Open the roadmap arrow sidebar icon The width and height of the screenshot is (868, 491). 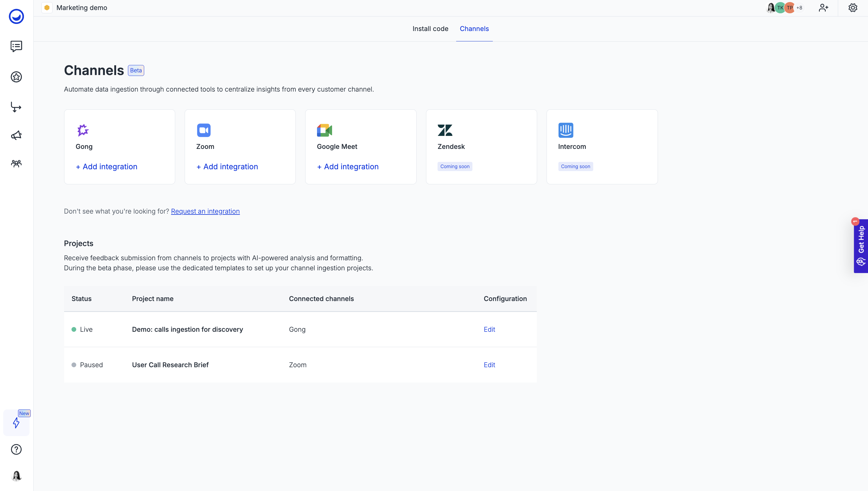(16, 107)
